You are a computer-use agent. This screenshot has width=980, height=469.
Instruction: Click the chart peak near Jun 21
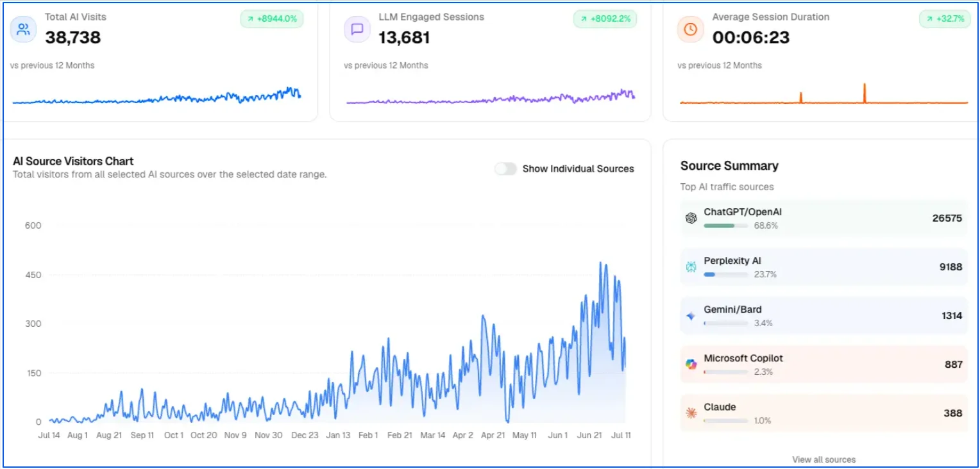click(x=601, y=263)
